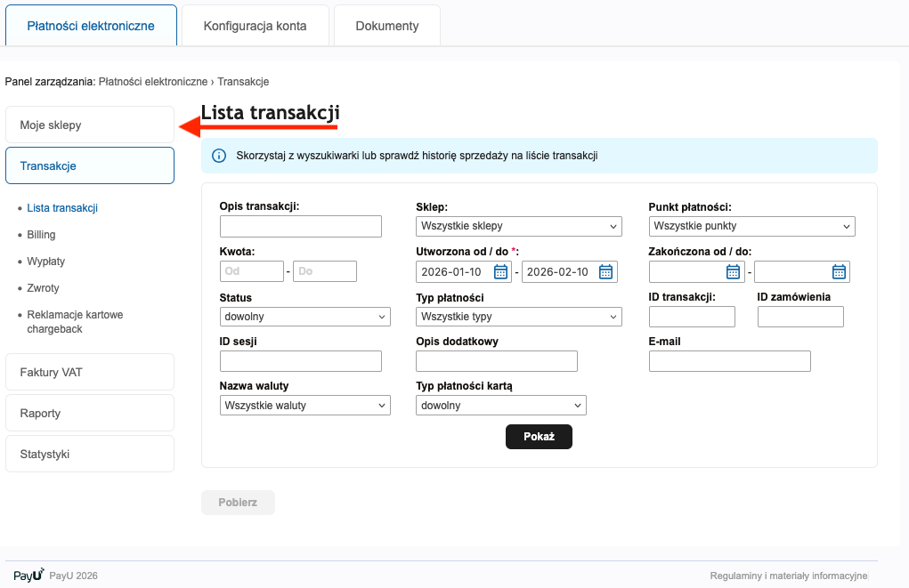Open calendar for Zakończona od date
Screen dimensions: 909x588
pos(733,272)
